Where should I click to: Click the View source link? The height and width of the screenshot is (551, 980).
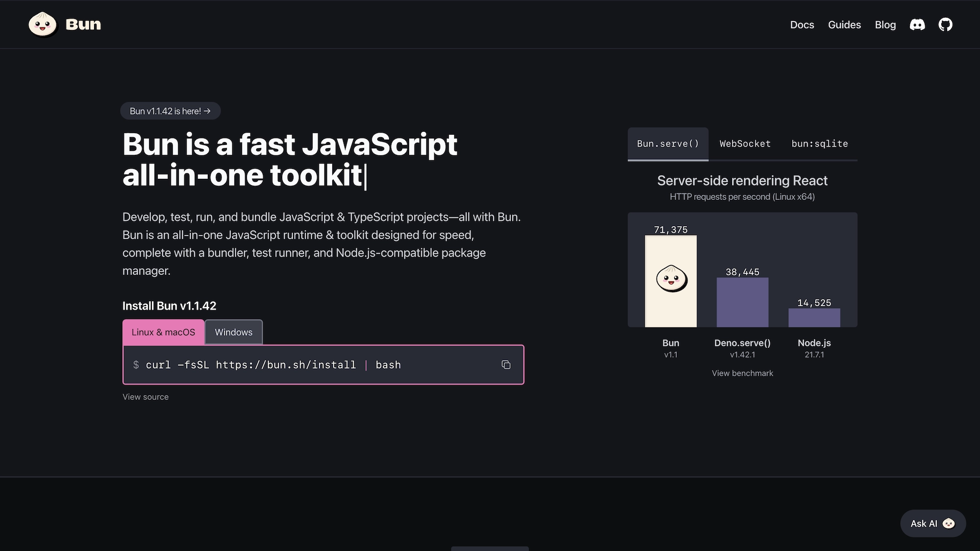pos(146,397)
